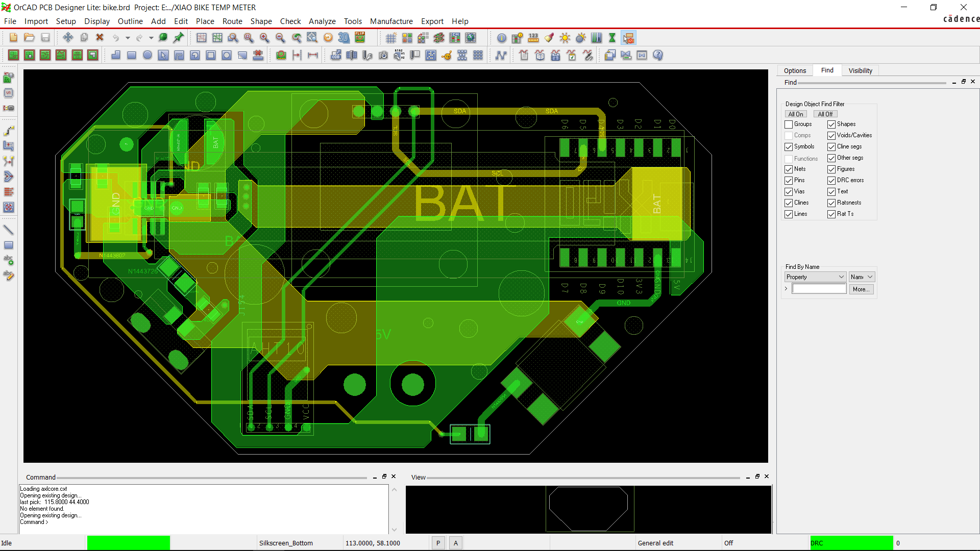
Task: Click the green hourglass toolbar icon
Action: click(x=612, y=38)
